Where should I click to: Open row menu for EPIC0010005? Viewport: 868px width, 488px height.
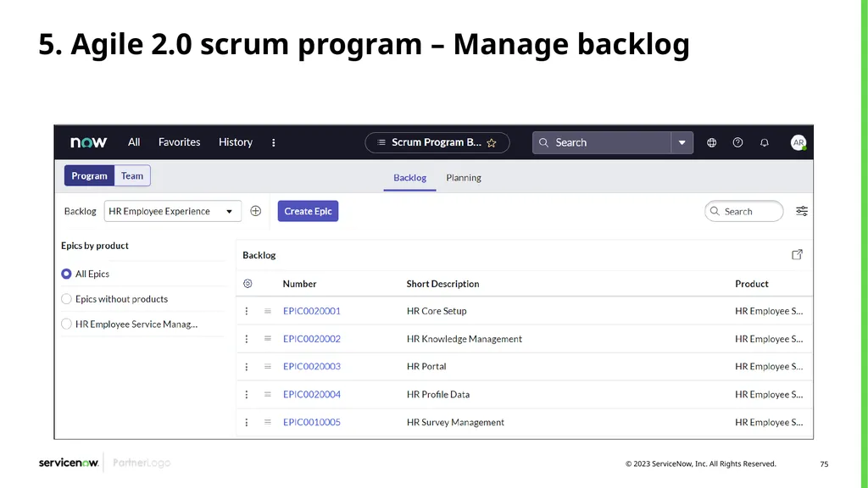[247, 422]
